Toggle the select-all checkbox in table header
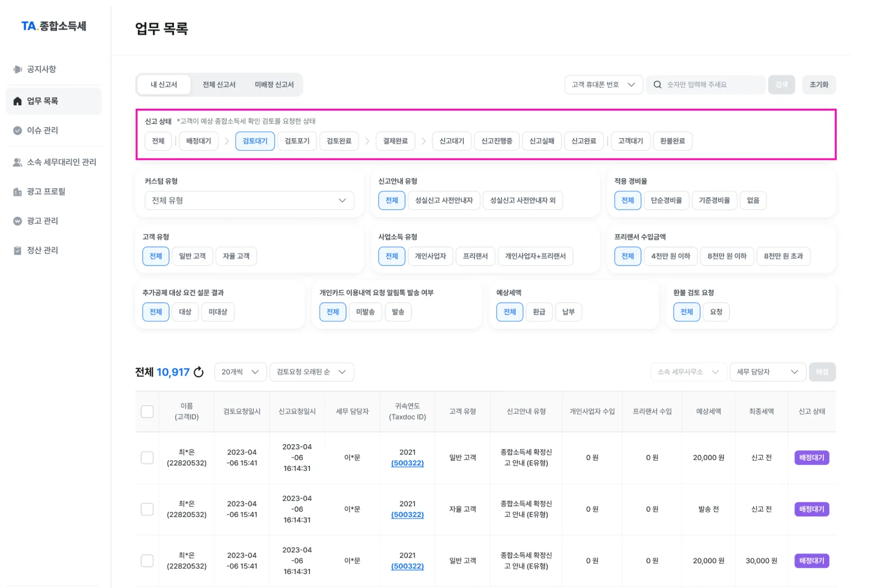 (x=147, y=411)
